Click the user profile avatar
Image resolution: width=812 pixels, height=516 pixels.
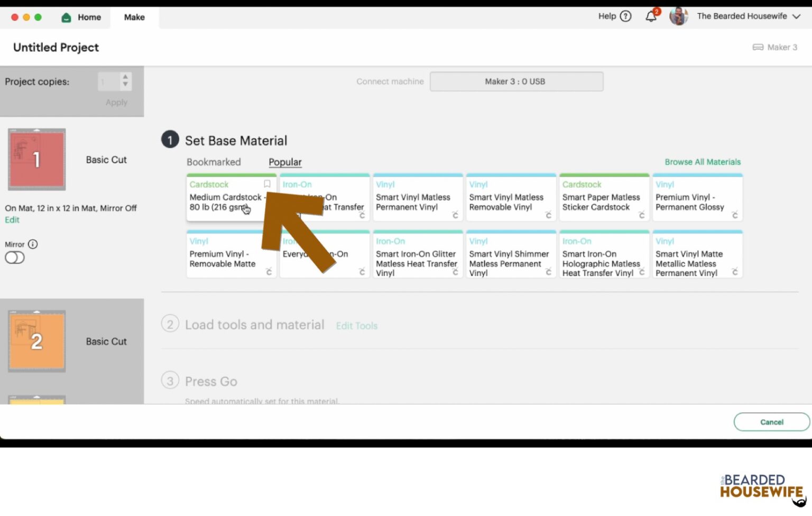[678, 16]
